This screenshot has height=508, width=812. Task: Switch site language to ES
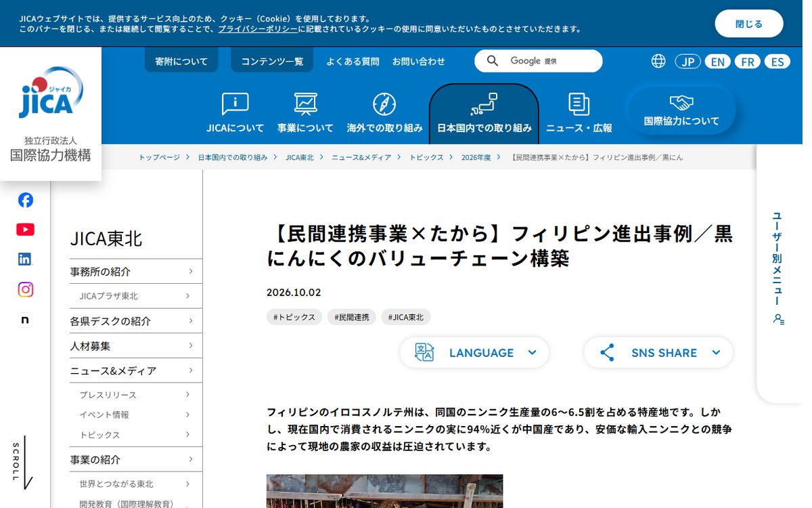pos(777,62)
